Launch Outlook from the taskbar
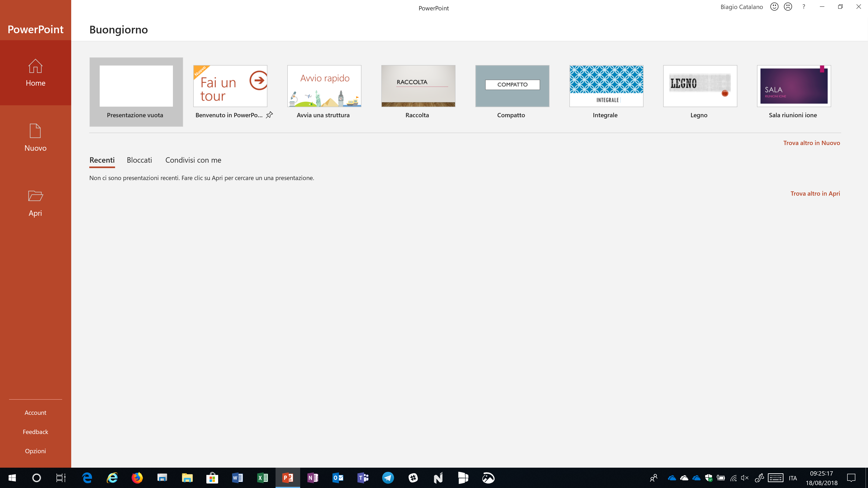 point(338,478)
